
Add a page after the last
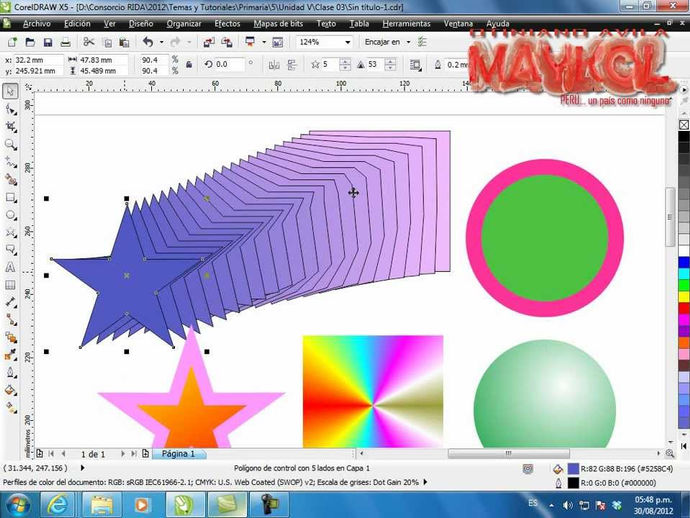[145, 454]
